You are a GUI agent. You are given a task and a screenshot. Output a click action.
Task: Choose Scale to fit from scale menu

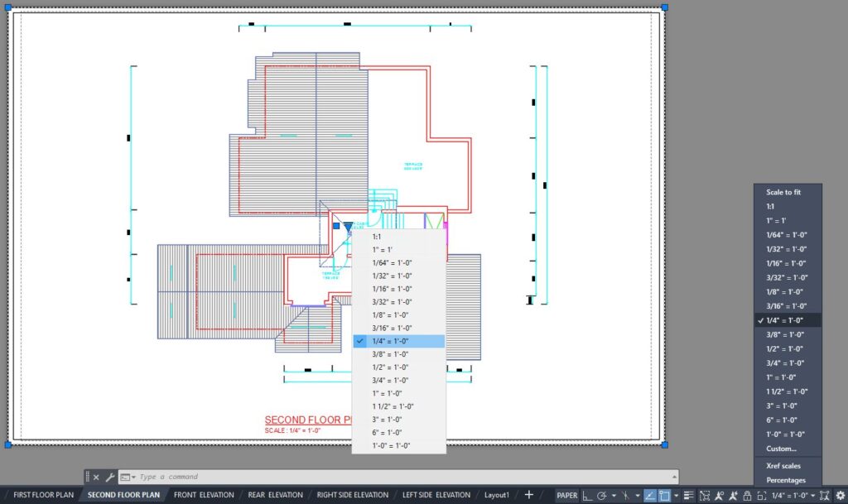(x=783, y=192)
